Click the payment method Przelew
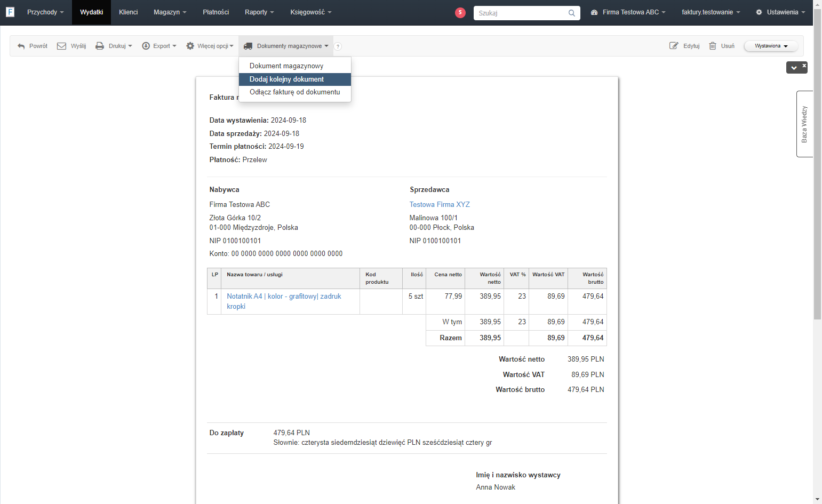The width and height of the screenshot is (822, 504). (254, 159)
